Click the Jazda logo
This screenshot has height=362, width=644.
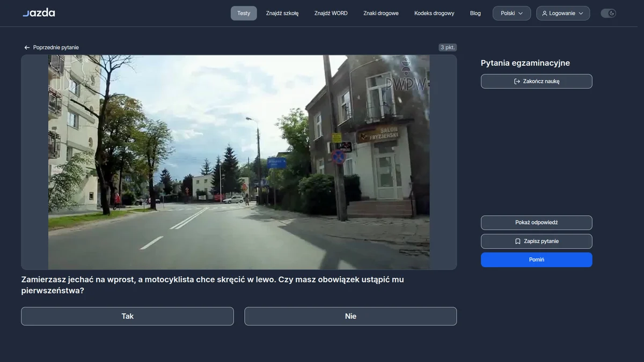pos(39,13)
